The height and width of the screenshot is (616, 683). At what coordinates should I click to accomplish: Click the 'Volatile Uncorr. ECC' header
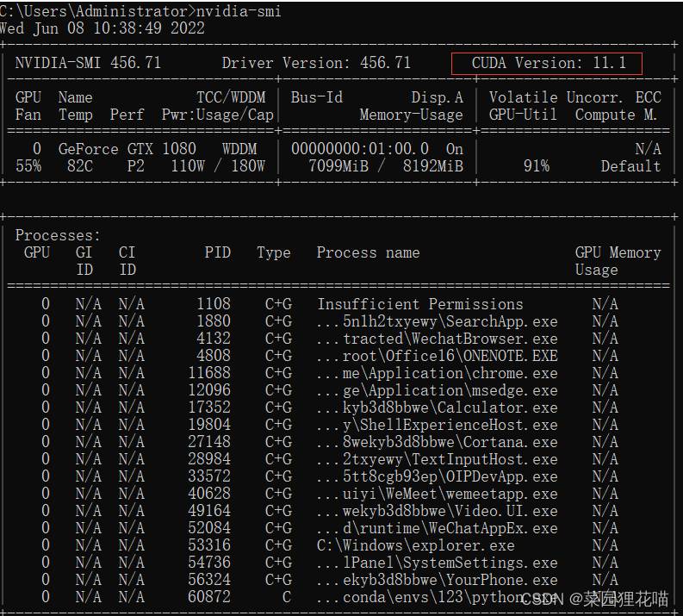pyautogui.click(x=575, y=97)
